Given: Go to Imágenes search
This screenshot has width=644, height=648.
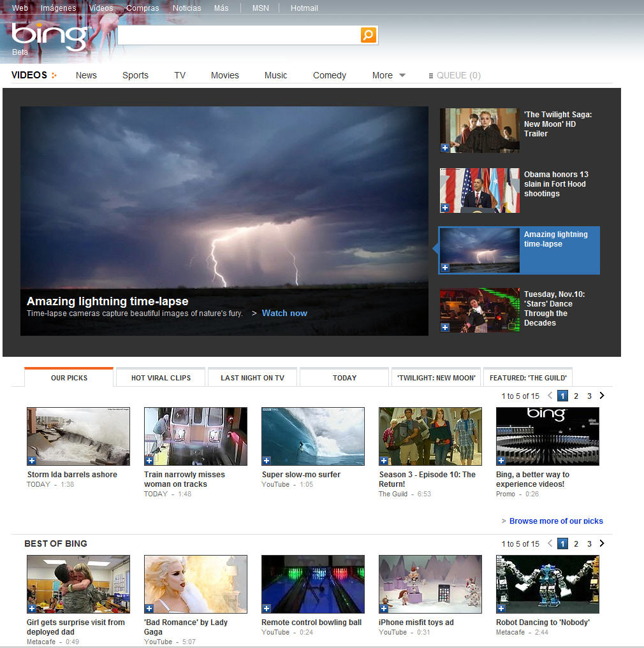Looking at the screenshot, I should pos(58,8).
